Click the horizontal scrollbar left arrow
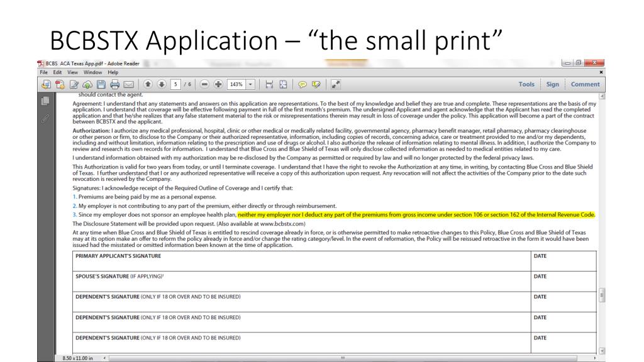Screen dimensions: 644x362 104,358
